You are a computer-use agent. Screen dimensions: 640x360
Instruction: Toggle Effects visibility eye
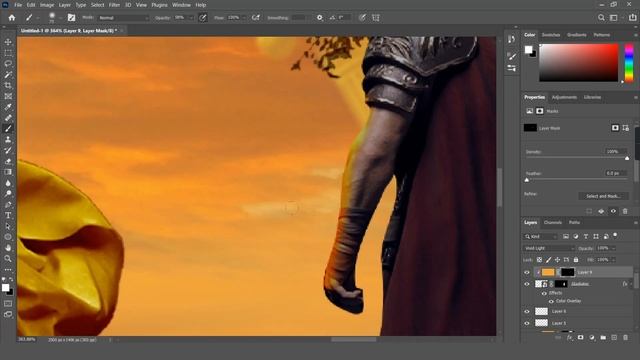pos(544,293)
